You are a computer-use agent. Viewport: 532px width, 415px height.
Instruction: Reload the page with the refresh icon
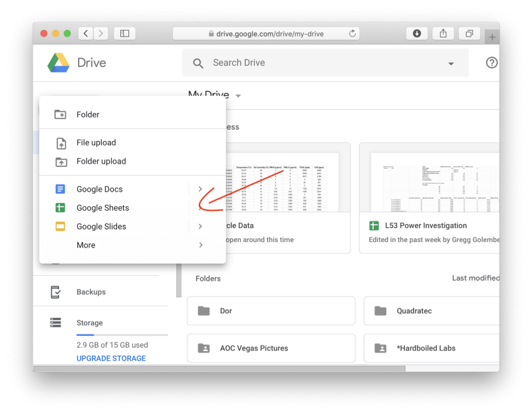point(352,33)
